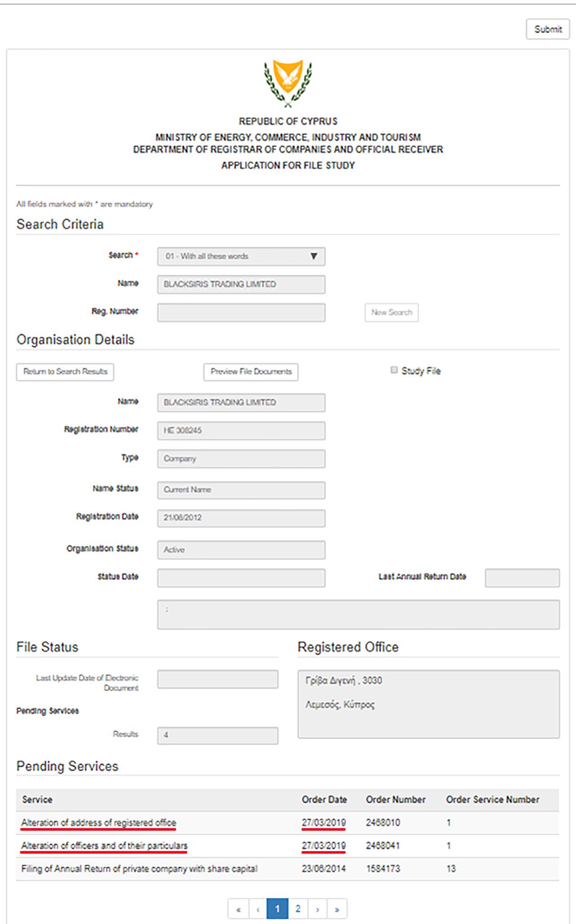Select page 1 in pagination
The width and height of the screenshot is (576, 924).
click(x=278, y=909)
